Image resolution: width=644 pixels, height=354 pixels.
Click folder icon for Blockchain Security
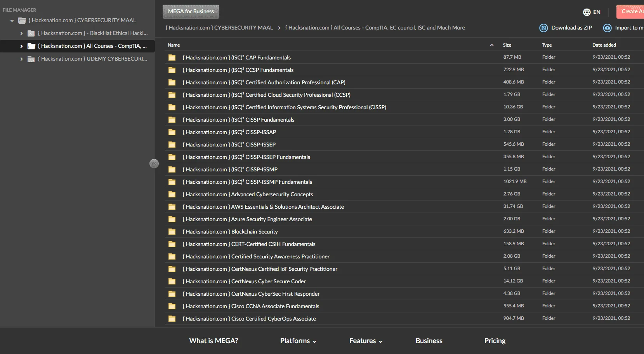point(172,232)
